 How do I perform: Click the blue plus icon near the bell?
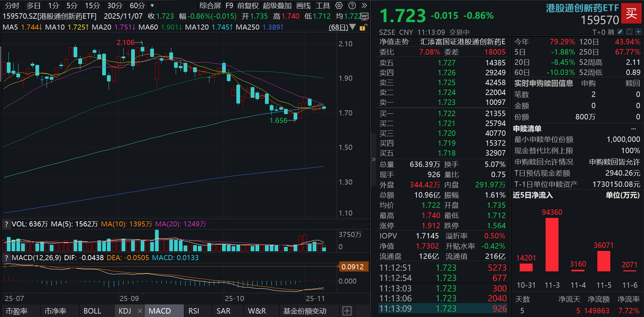tap(639, 32)
